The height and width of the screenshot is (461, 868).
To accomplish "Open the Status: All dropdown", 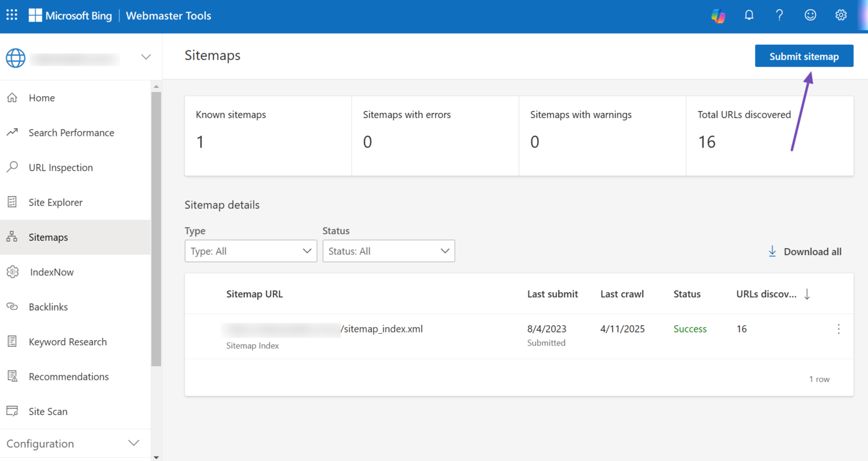I will pos(388,251).
